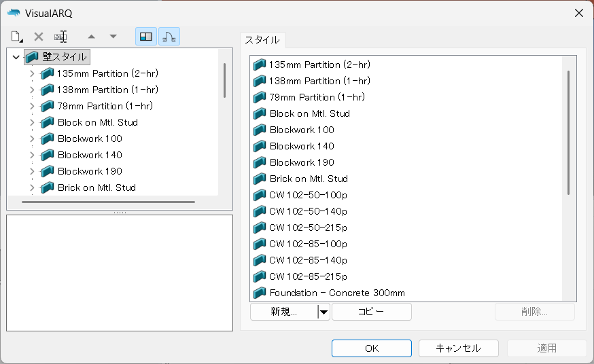
Task: Click wall icon beside Brick on Mtl. Stud in list
Action: (x=260, y=179)
